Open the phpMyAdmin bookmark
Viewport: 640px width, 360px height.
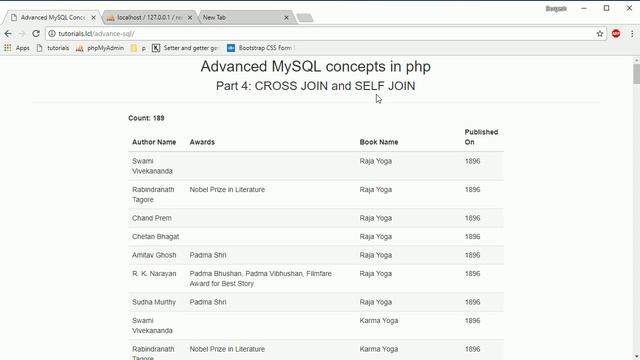(100, 48)
